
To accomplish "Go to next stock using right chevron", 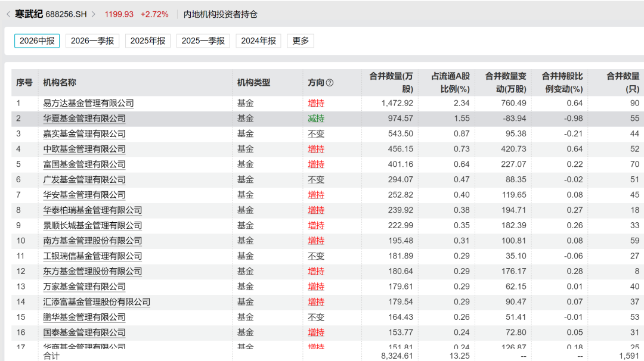I will pos(94,14).
